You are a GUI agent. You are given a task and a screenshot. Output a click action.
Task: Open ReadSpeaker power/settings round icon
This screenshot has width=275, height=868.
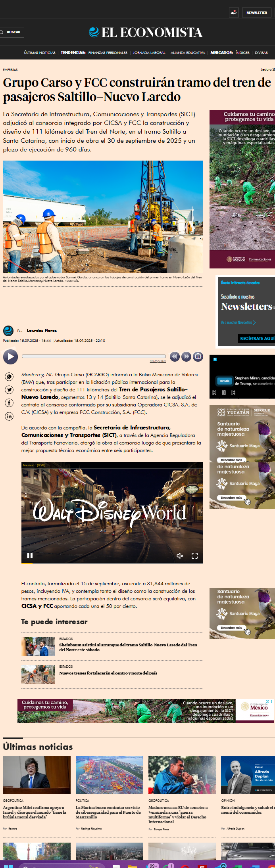(198, 356)
